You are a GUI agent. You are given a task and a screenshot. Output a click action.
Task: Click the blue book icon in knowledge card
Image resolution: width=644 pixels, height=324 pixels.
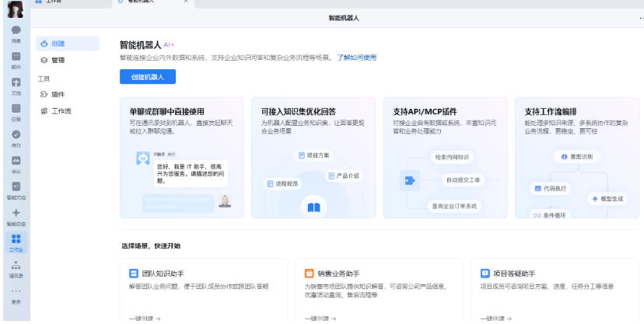click(313, 207)
